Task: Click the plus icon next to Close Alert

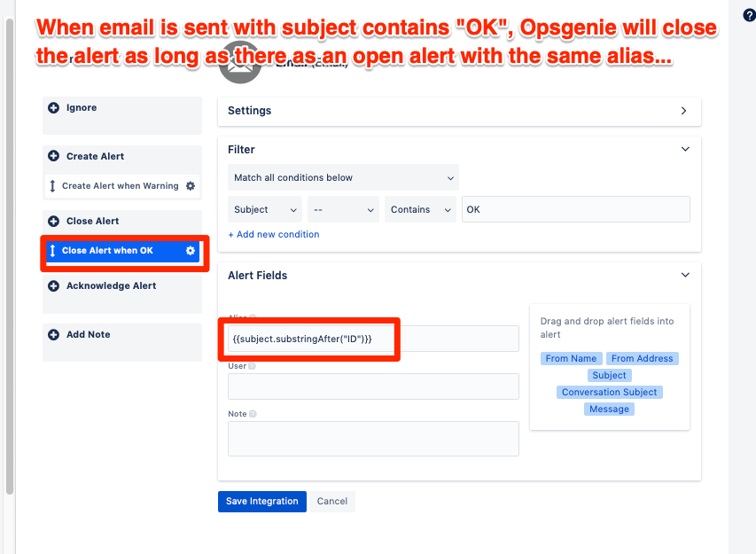Action: coord(54,220)
